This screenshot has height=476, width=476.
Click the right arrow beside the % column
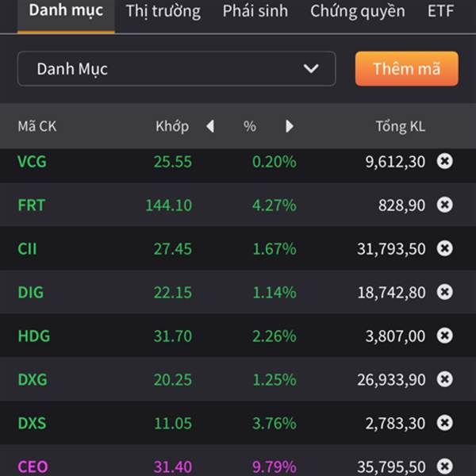[x=290, y=126]
